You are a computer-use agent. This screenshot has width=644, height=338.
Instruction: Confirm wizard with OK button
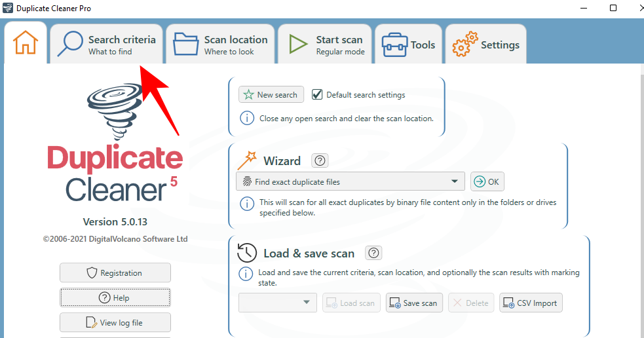tap(487, 181)
